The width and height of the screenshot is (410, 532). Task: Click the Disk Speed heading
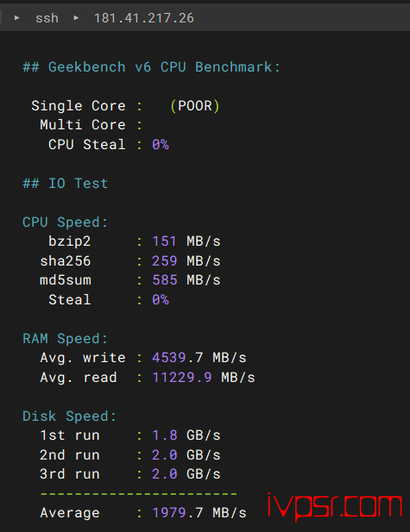point(70,416)
